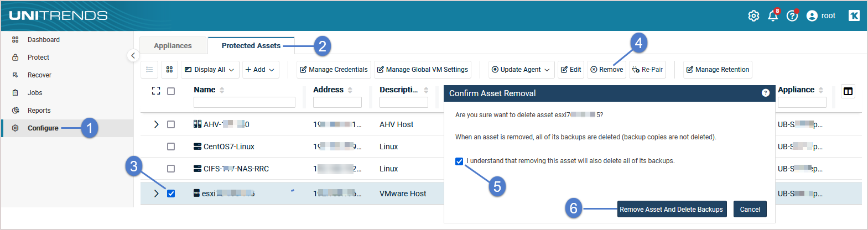868x230 pixels.
Task: Switch to grid view icon
Action: [169, 70]
